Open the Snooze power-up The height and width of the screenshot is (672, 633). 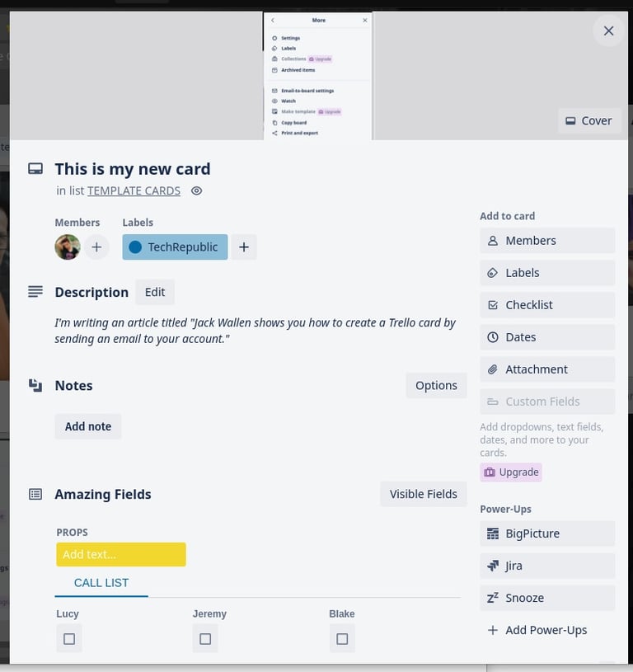[547, 598]
